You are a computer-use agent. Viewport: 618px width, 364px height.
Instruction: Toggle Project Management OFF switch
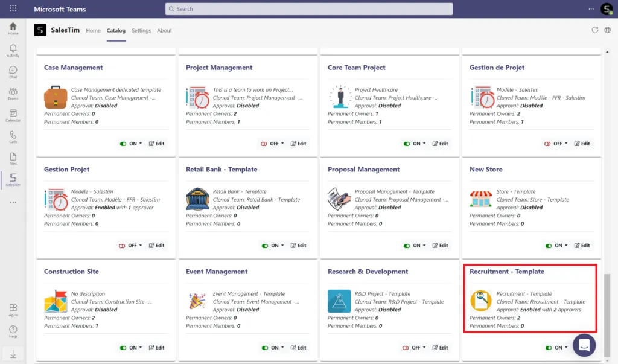tap(264, 144)
